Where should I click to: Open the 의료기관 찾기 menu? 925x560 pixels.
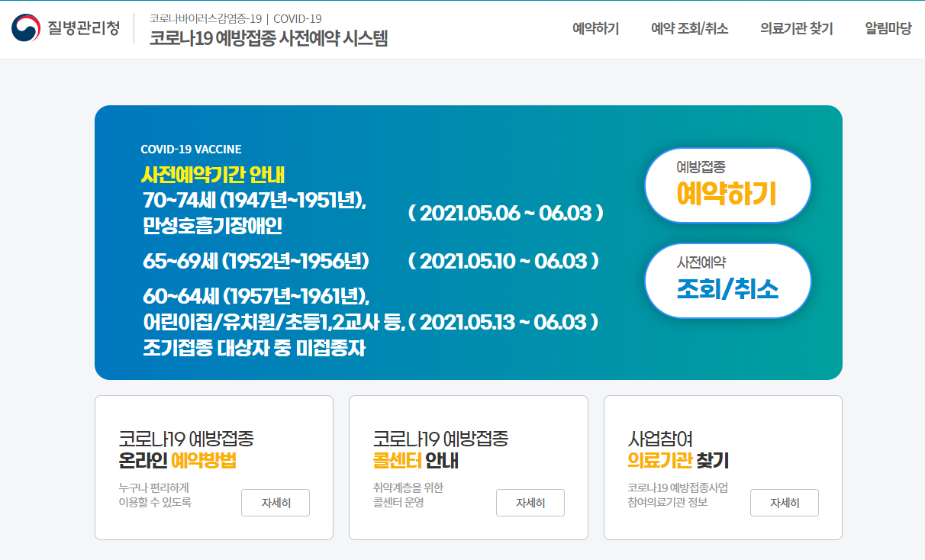(796, 29)
